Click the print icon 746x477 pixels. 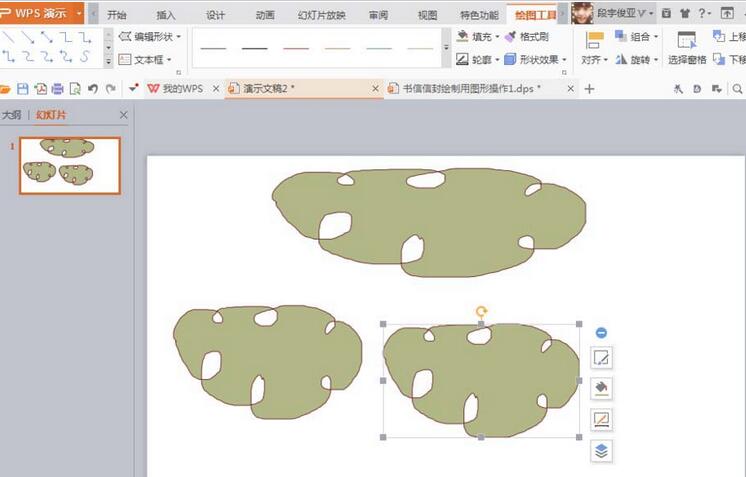(x=58, y=88)
